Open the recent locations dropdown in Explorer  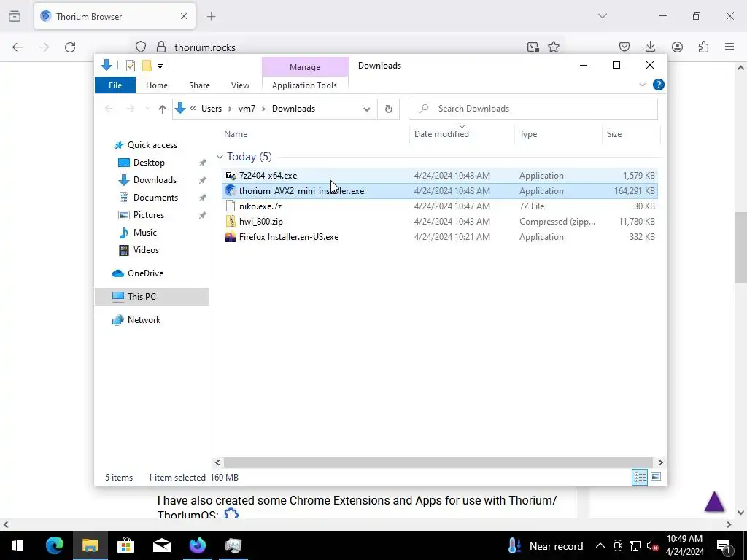(x=147, y=109)
